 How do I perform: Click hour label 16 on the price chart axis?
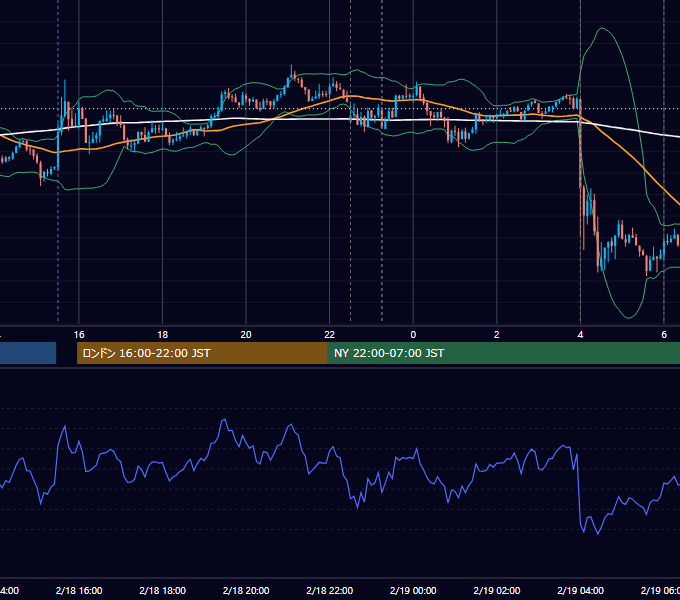coord(79,335)
